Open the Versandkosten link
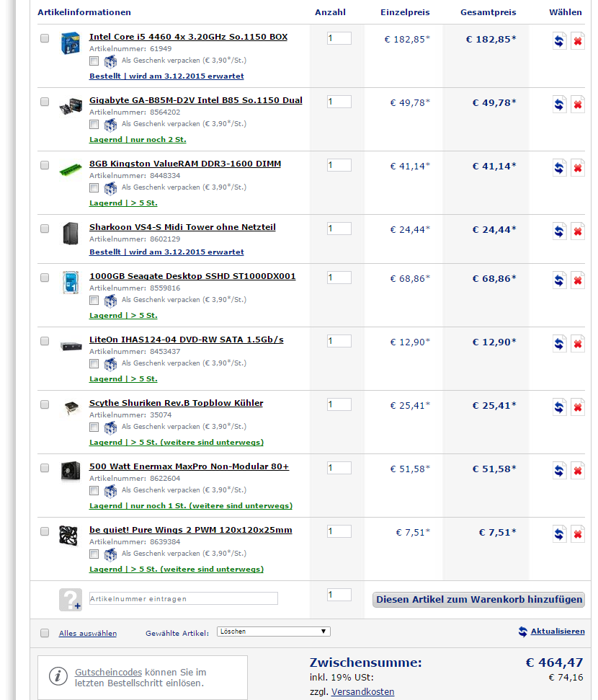598x700 pixels. (362, 691)
